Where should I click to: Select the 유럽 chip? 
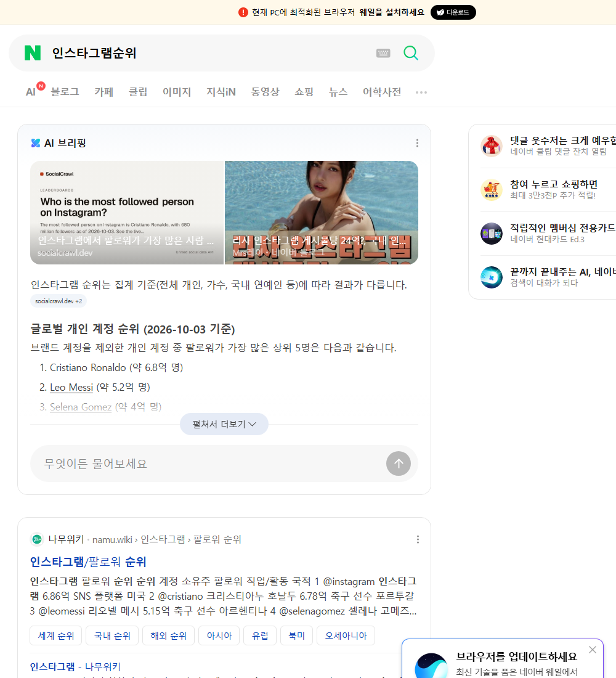click(x=260, y=635)
